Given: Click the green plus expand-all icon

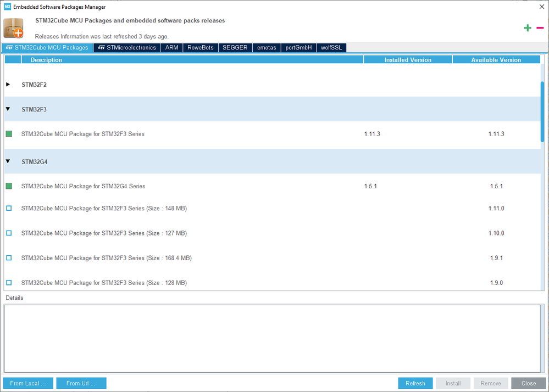Looking at the screenshot, I should [x=528, y=28].
